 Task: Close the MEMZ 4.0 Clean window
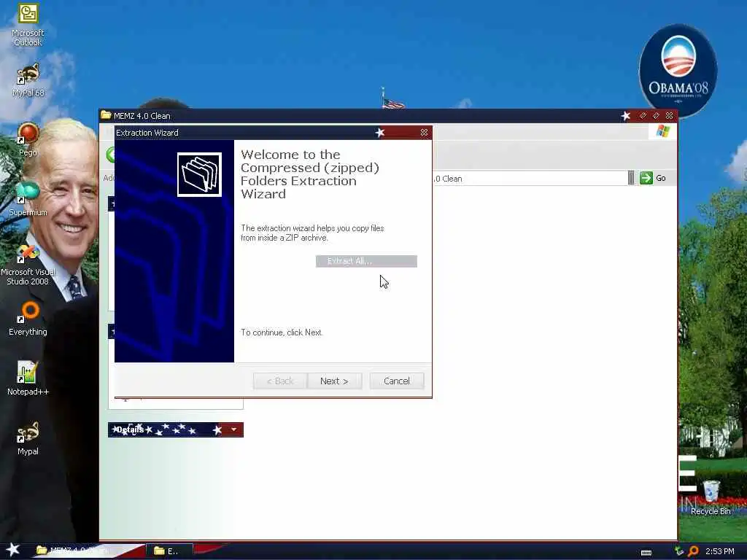coord(670,116)
